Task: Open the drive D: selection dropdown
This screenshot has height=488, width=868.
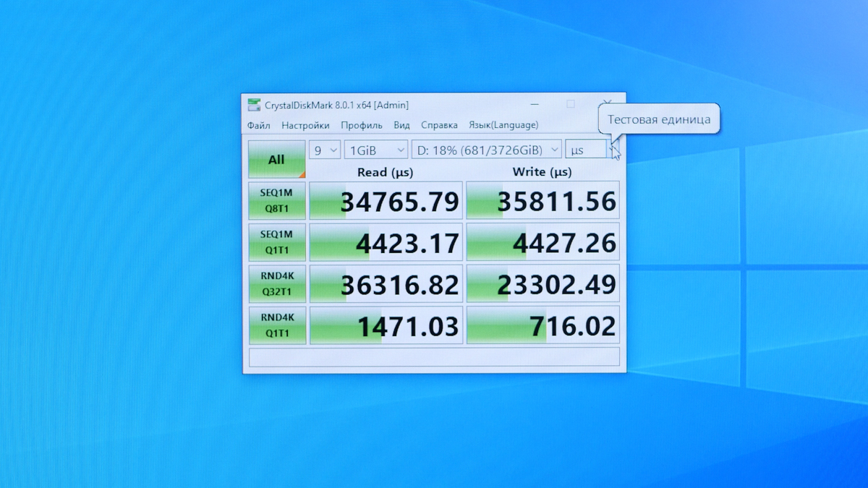Action: (x=487, y=150)
